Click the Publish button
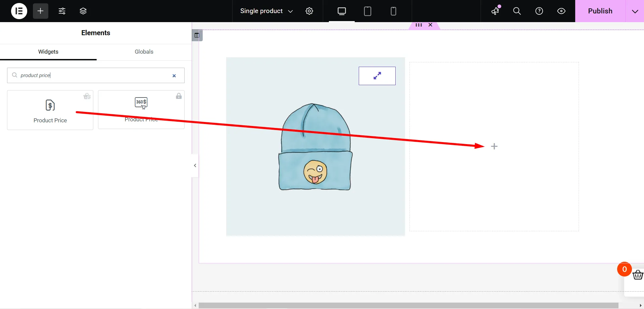 (600, 11)
